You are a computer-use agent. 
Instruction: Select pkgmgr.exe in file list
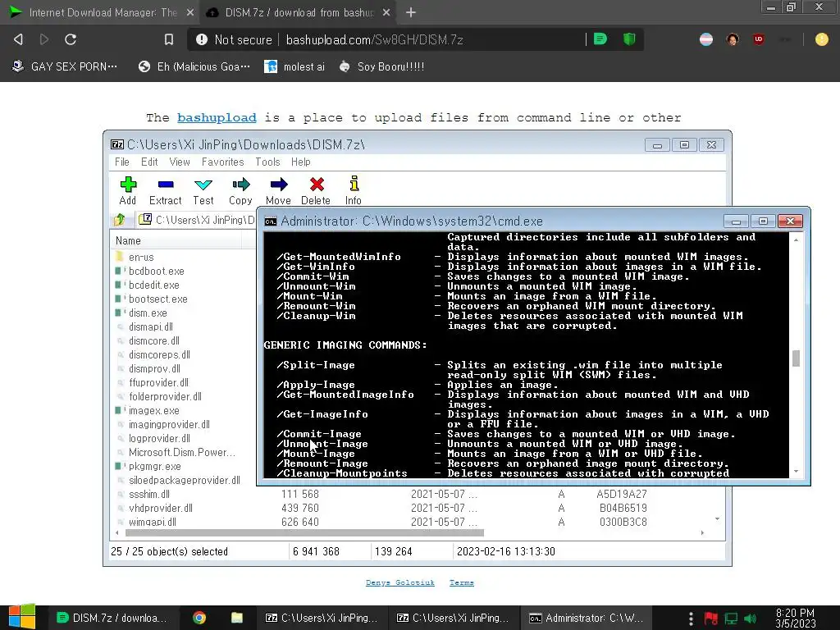[154, 466]
